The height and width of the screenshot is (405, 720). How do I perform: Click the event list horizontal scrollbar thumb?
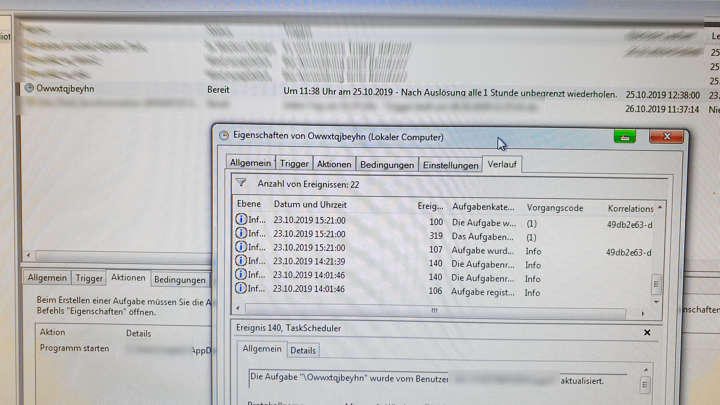435,310
